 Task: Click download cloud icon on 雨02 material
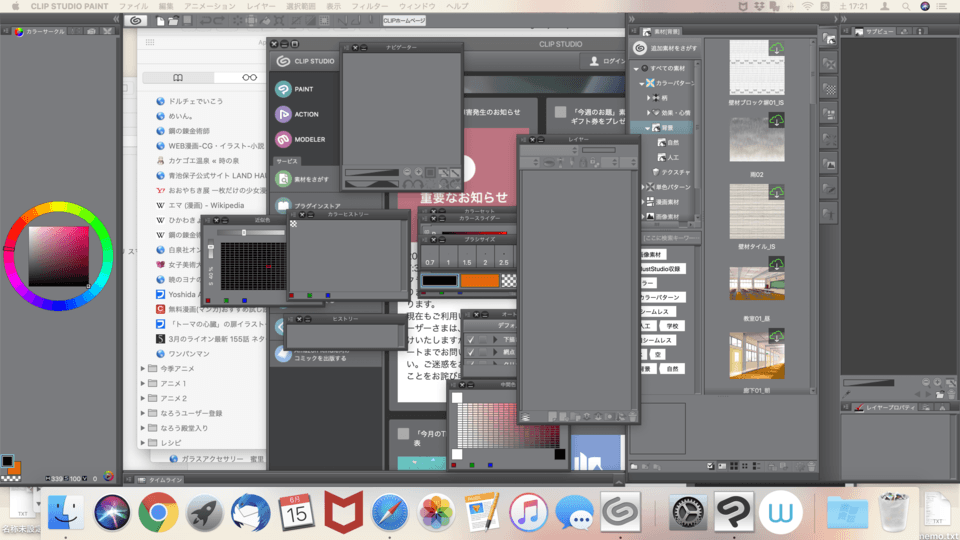tap(776, 121)
